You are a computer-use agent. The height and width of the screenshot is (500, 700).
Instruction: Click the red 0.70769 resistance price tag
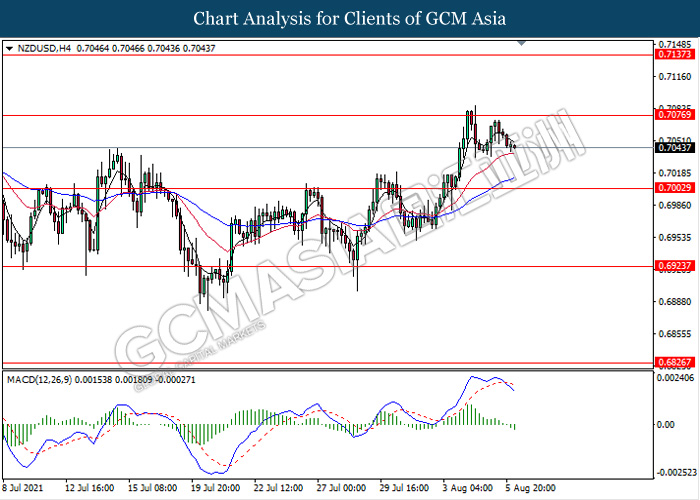point(676,115)
